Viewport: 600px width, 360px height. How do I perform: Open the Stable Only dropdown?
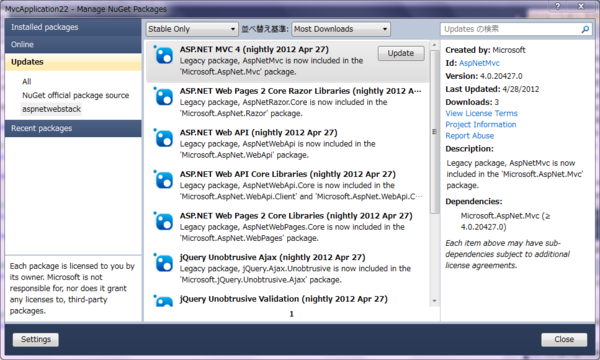pos(192,29)
